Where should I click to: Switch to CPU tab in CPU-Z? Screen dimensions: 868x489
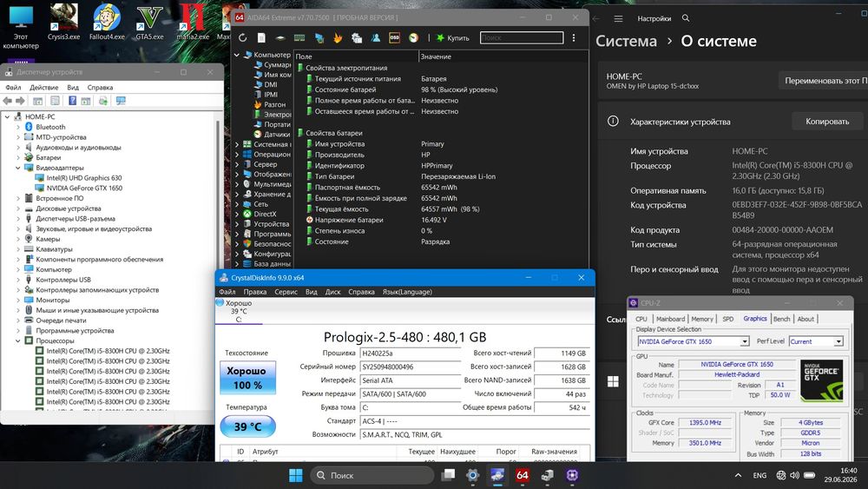641,319
